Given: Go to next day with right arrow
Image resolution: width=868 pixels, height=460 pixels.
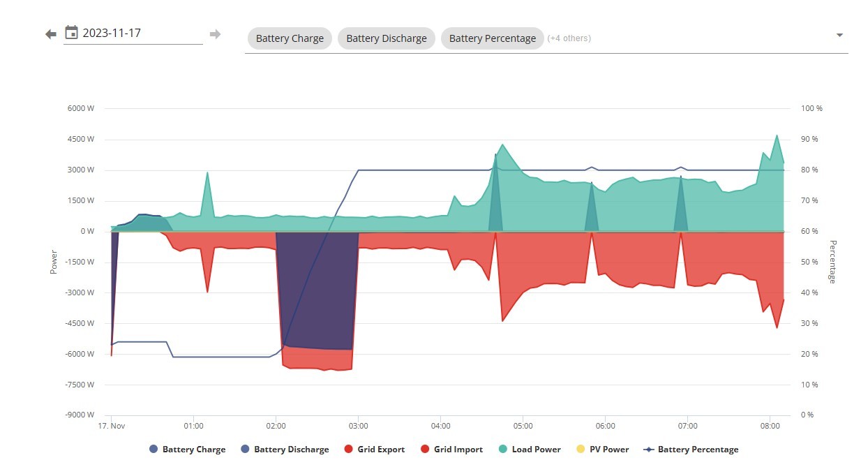Looking at the screenshot, I should pyautogui.click(x=215, y=34).
